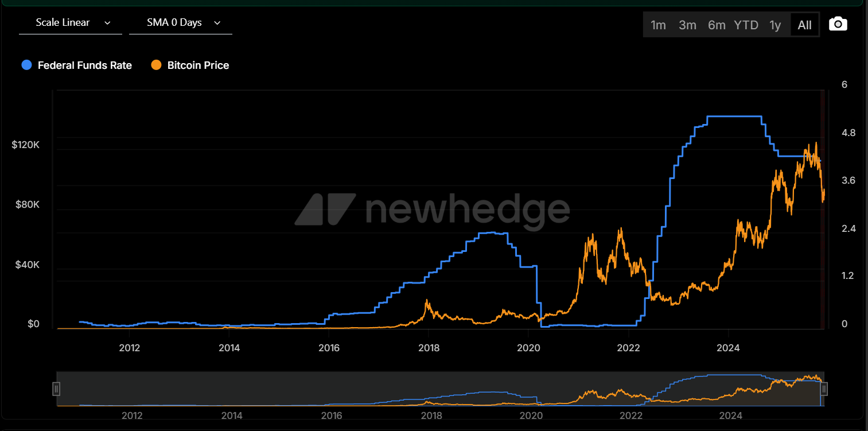Viewport: 868px width, 431px height.
Task: Click the camera screenshot icon
Action: coord(838,24)
